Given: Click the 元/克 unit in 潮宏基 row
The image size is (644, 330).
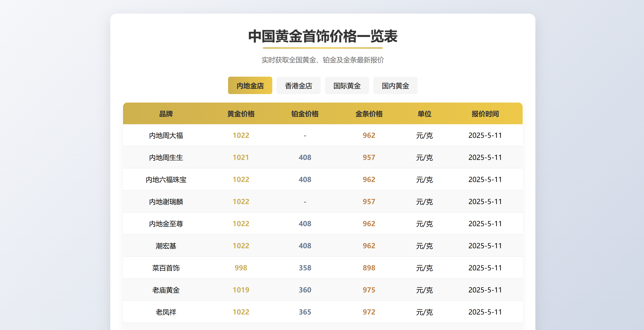Looking at the screenshot, I should [424, 246].
